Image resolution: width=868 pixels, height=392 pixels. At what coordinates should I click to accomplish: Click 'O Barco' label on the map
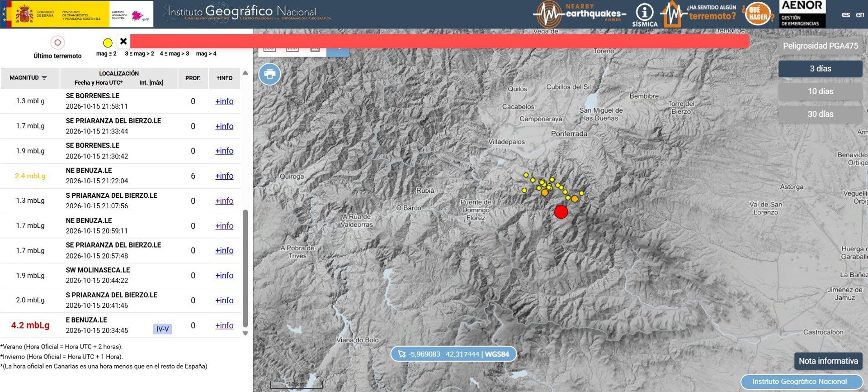tap(408, 208)
